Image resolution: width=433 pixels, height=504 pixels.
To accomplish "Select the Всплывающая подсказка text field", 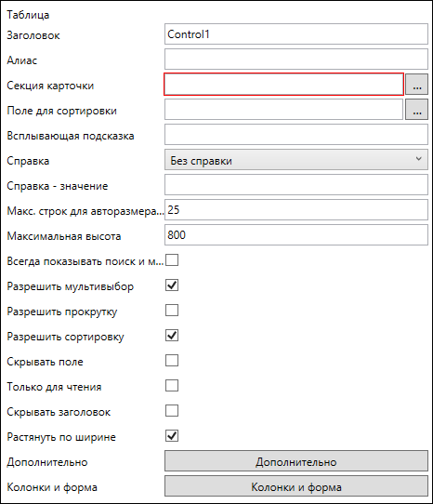I will (296, 134).
